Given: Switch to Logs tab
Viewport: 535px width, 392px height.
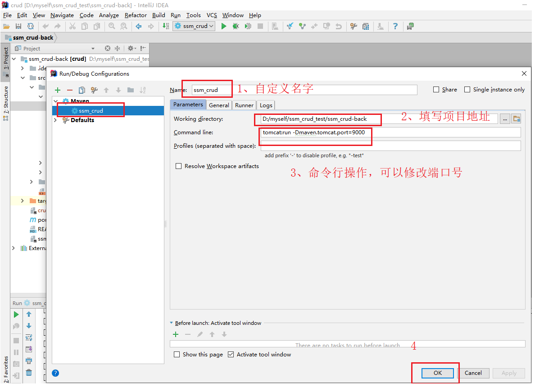Looking at the screenshot, I should [266, 105].
